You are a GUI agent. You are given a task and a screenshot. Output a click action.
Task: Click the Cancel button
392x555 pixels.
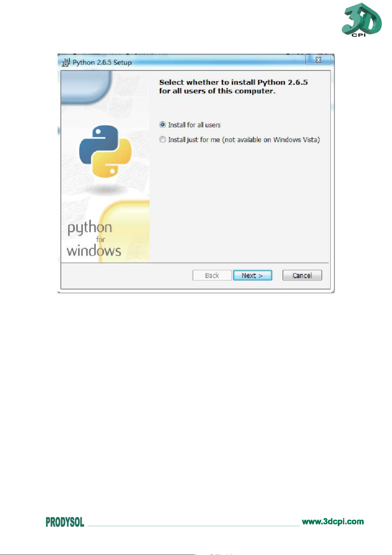pos(302,275)
